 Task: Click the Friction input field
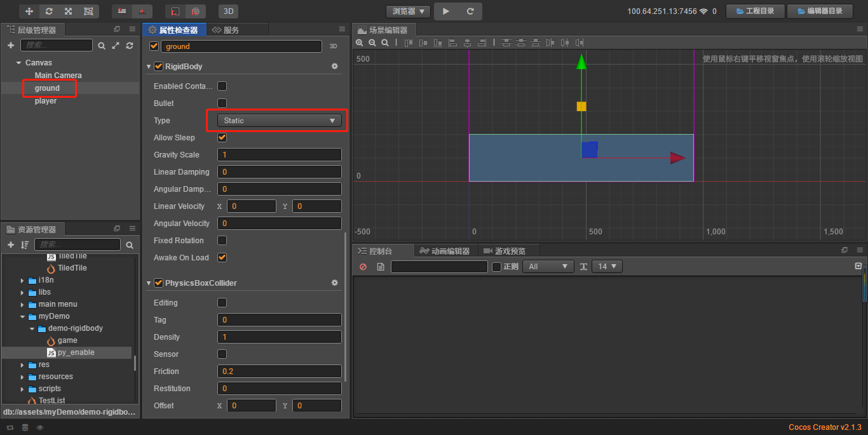coord(280,371)
